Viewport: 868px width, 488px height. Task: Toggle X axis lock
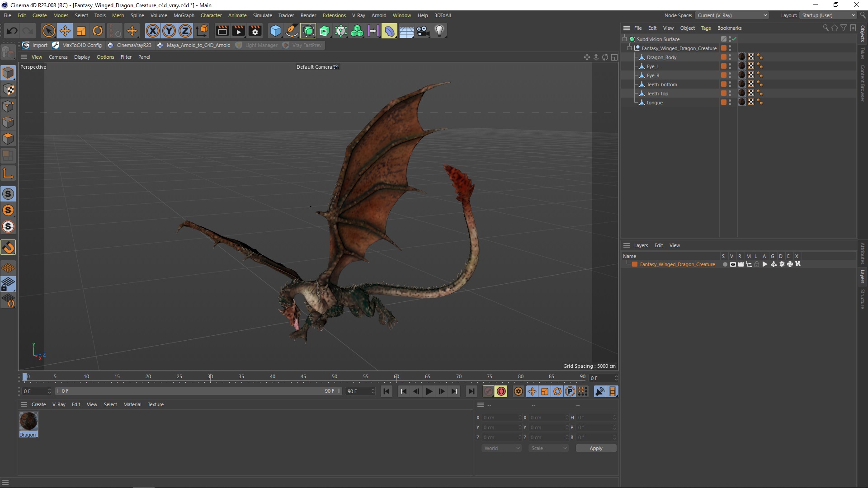[x=153, y=31]
